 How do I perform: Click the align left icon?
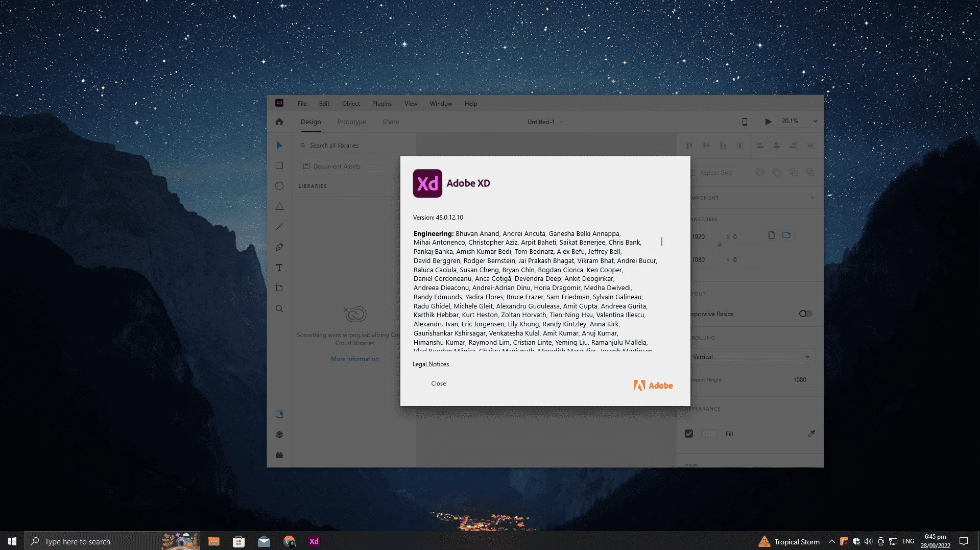[x=760, y=146]
